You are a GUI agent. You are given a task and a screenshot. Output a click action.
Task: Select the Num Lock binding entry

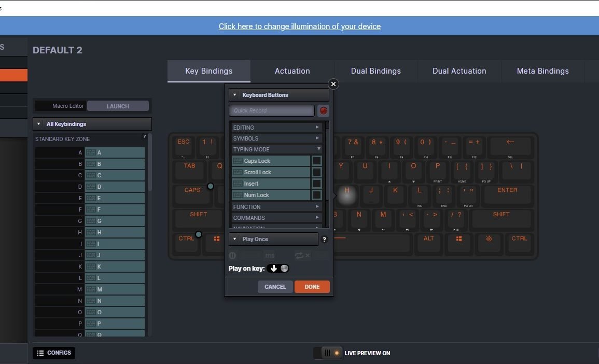tap(271, 195)
